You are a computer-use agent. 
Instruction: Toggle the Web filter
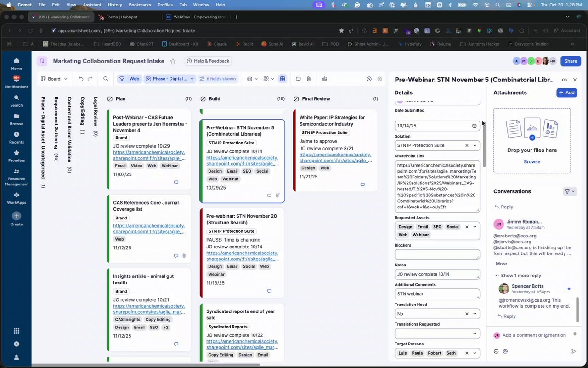(129, 79)
